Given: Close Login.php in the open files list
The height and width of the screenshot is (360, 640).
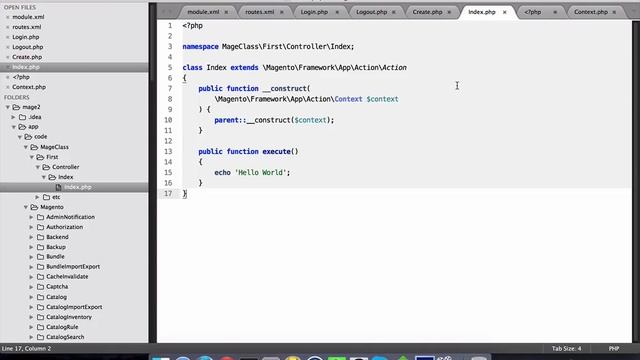Looking at the screenshot, I should (7, 37).
